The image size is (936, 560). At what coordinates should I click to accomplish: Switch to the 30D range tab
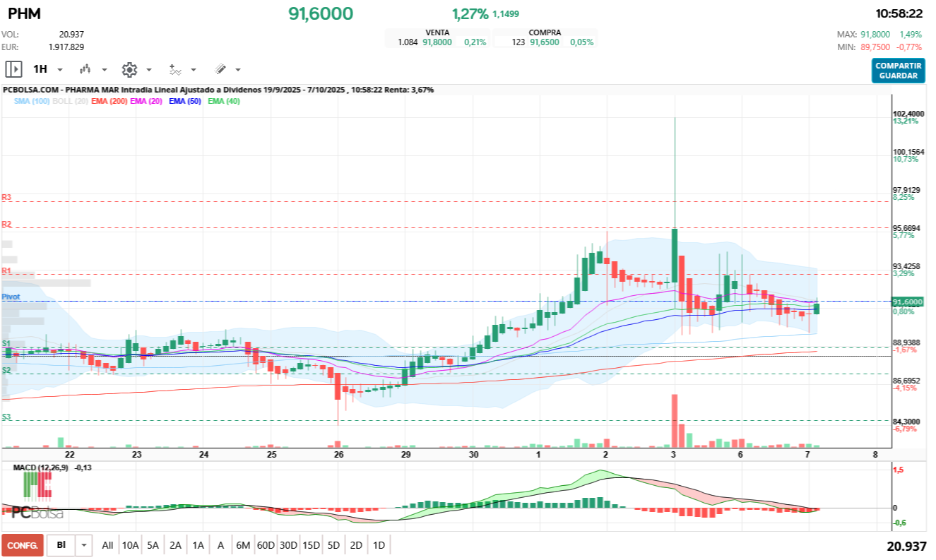click(x=288, y=545)
